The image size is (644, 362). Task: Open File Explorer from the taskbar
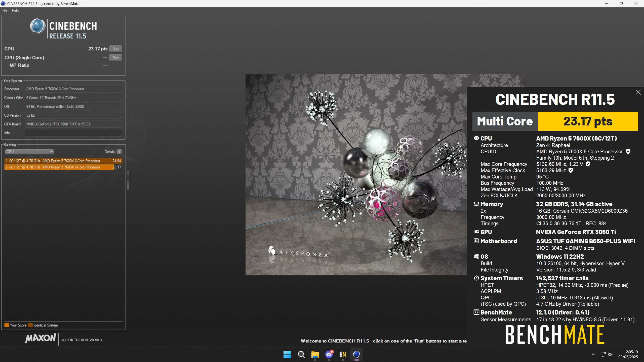point(315,354)
